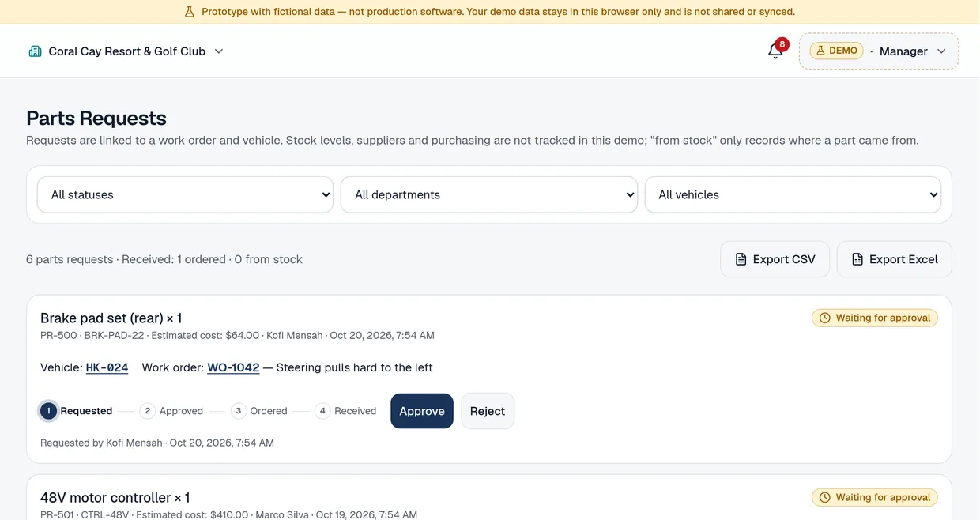Open the All departments filter
This screenshot has height=520, width=980.
(489, 194)
